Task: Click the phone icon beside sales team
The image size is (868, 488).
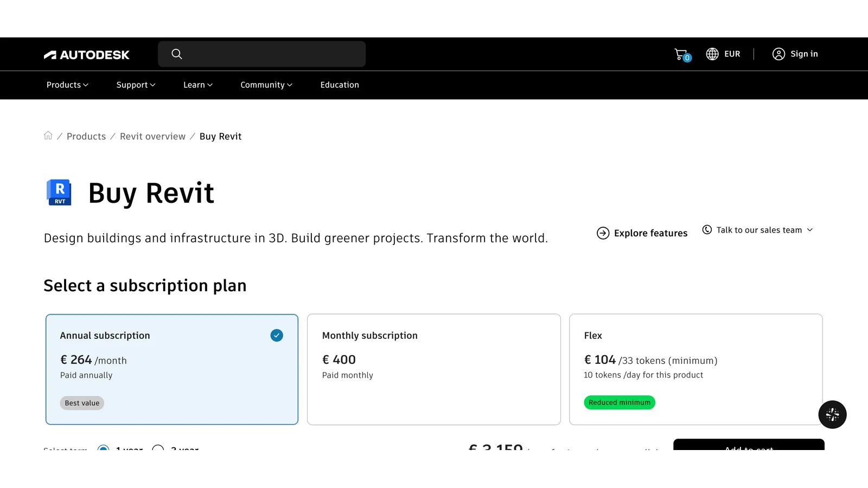Action: pyautogui.click(x=707, y=229)
